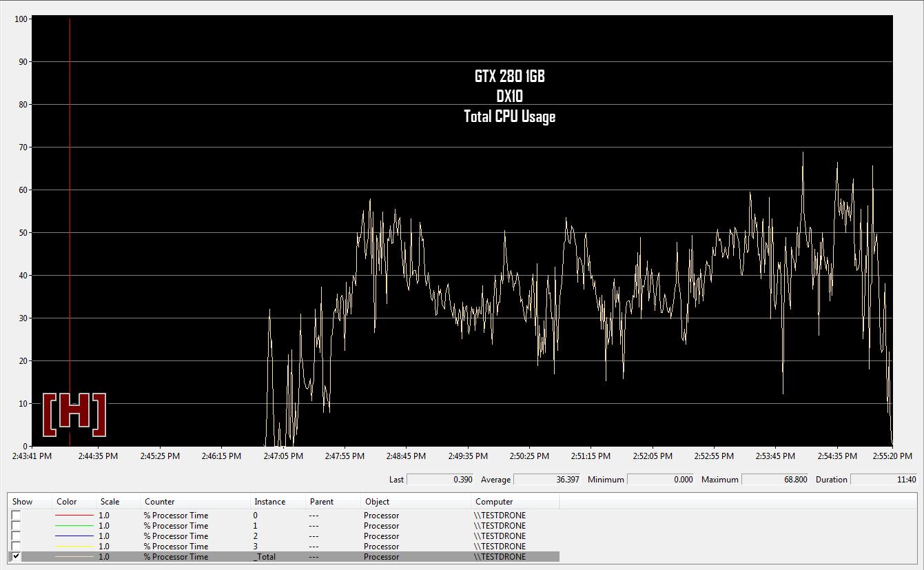This screenshot has width=924, height=570.
Task: Uncheck the Show checkbox for _Total instance
Action: (16, 556)
